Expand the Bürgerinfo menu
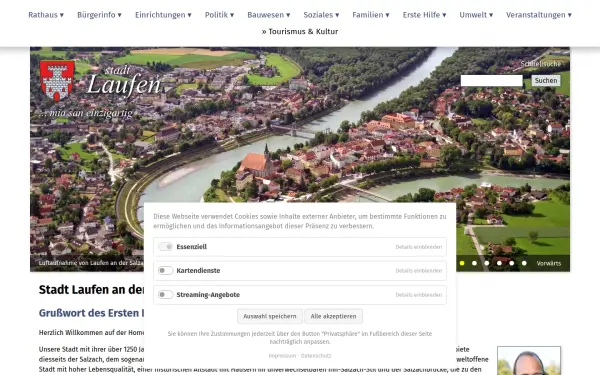This screenshot has height=375, width=600. tap(99, 15)
